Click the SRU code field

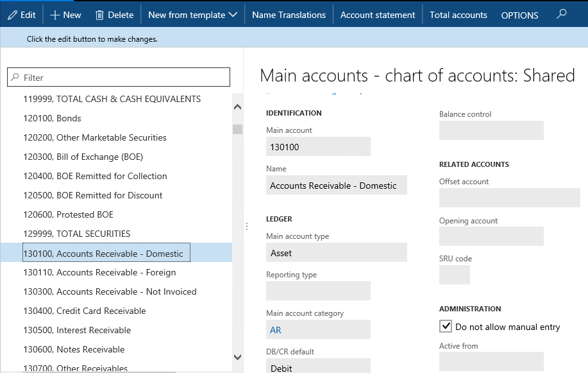pos(454,275)
